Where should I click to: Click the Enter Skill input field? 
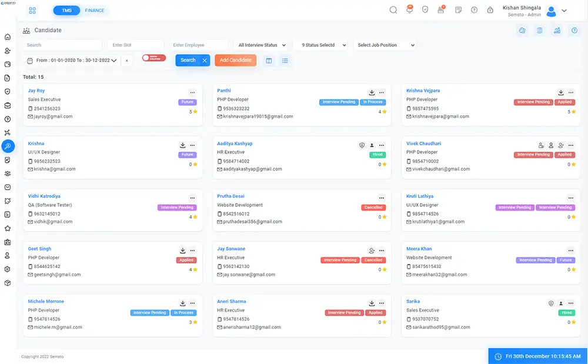pos(135,45)
